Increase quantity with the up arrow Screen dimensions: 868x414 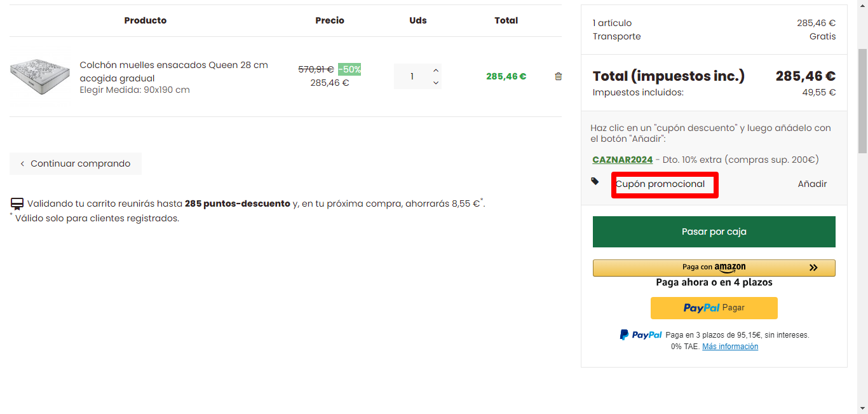(x=436, y=70)
